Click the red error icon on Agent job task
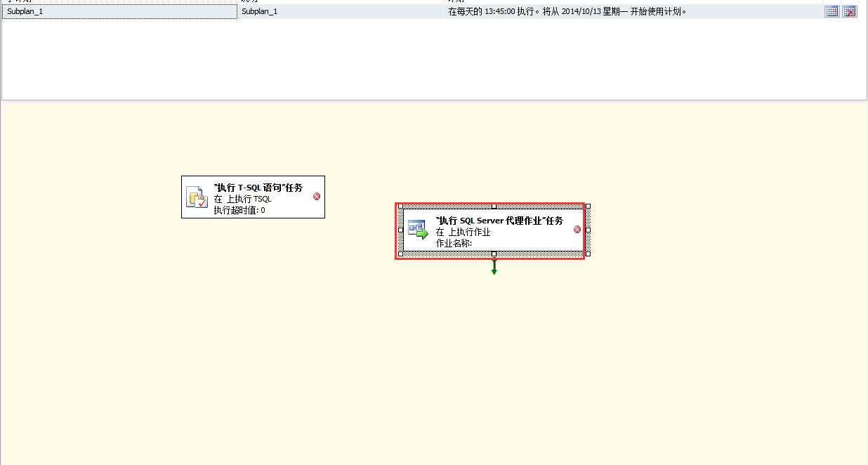Image resolution: width=868 pixels, height=465 pixels. pos(577,229)
